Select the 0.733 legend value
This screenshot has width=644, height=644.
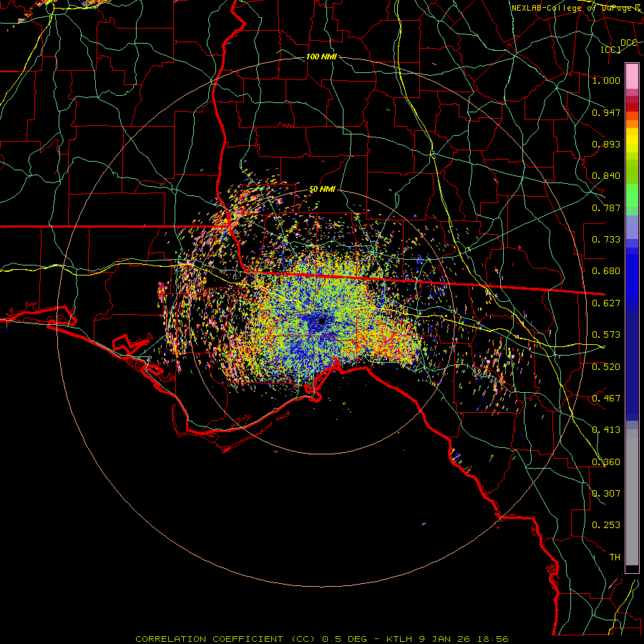click(606, 240)
